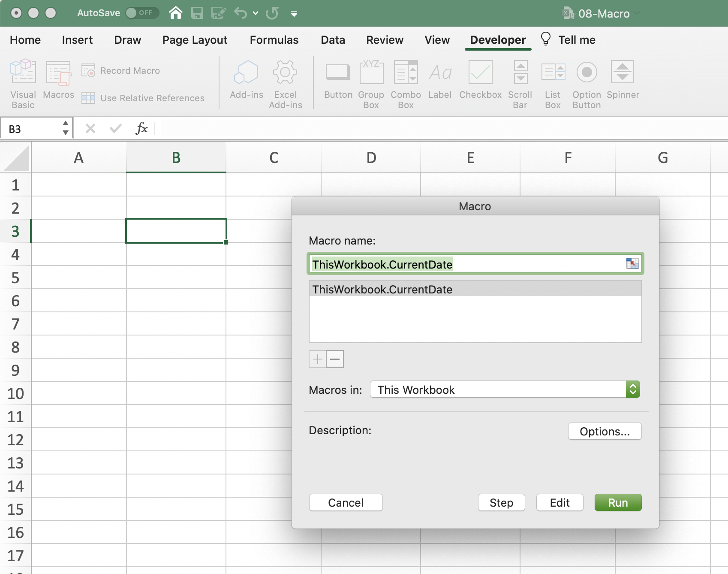Screen dimensions: 728x574
Task: Switch to the Review tab
Action: click(x=385, y=40)
